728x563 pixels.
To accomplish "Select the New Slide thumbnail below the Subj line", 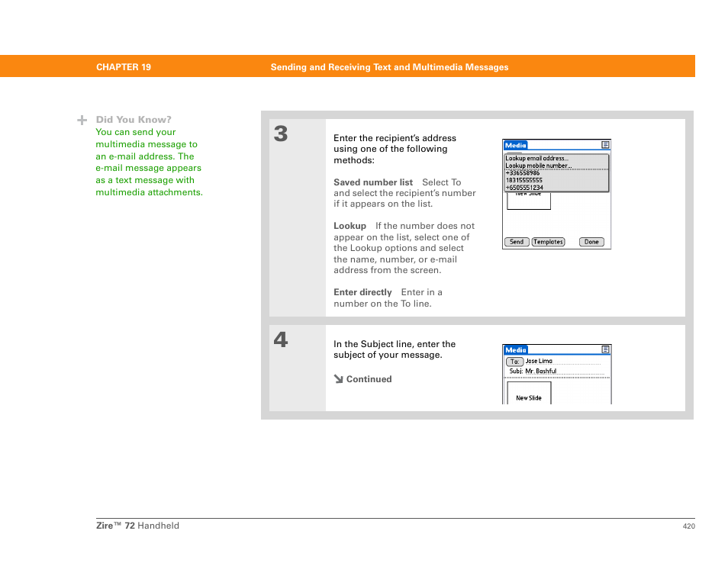I will tap(529, 393).
